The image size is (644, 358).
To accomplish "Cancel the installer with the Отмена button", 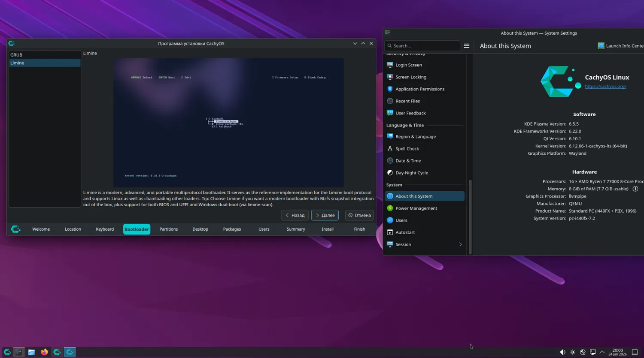I will [359, 215].
